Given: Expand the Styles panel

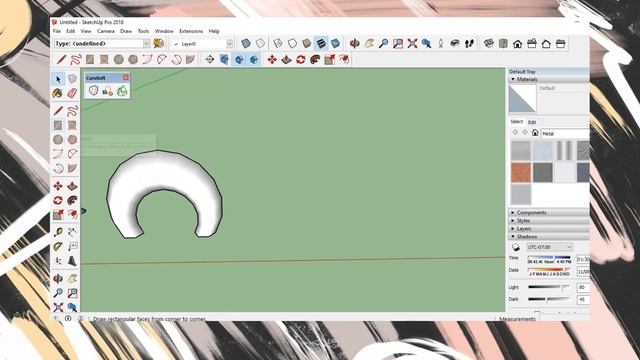Looking at the screenshot, I should tap(549, 221).
